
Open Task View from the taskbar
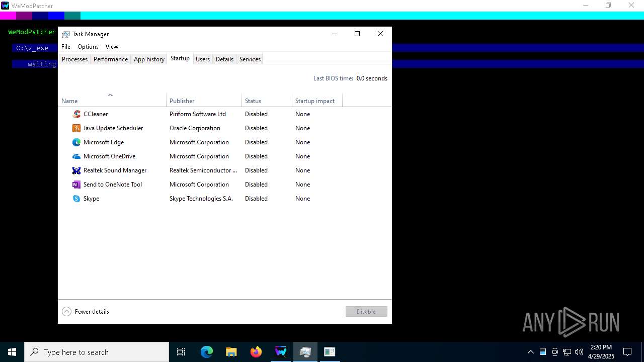pyautogui.click(x=181, y=352)
